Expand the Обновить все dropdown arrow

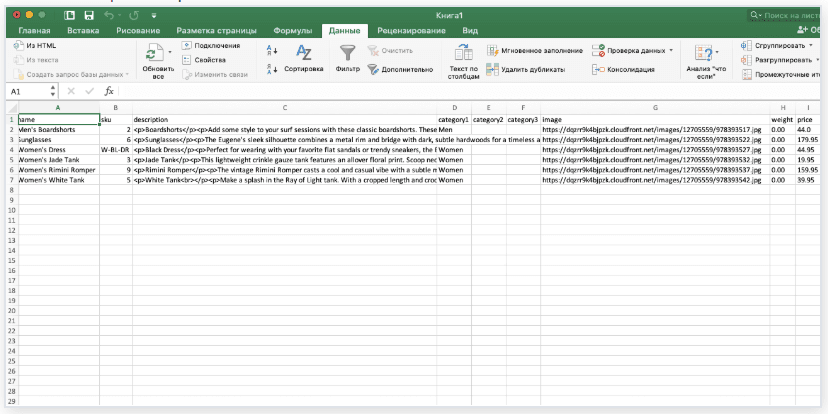[170, 52]
